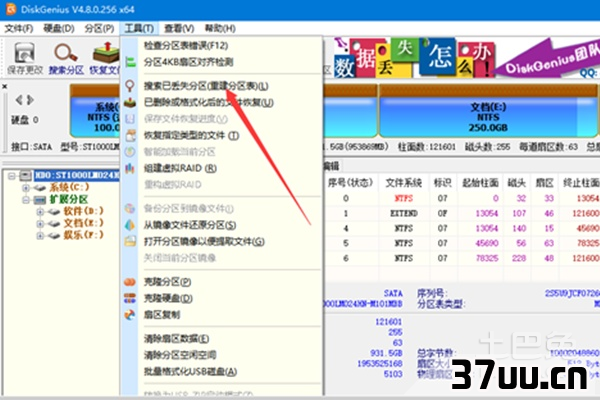Click the 起始柱面 column header

click(480, 183)
